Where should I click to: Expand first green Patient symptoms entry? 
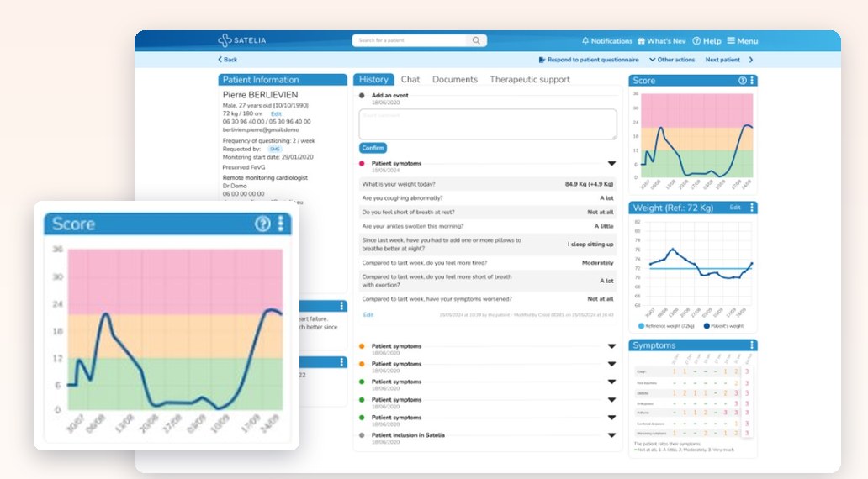tap(611, 382)
